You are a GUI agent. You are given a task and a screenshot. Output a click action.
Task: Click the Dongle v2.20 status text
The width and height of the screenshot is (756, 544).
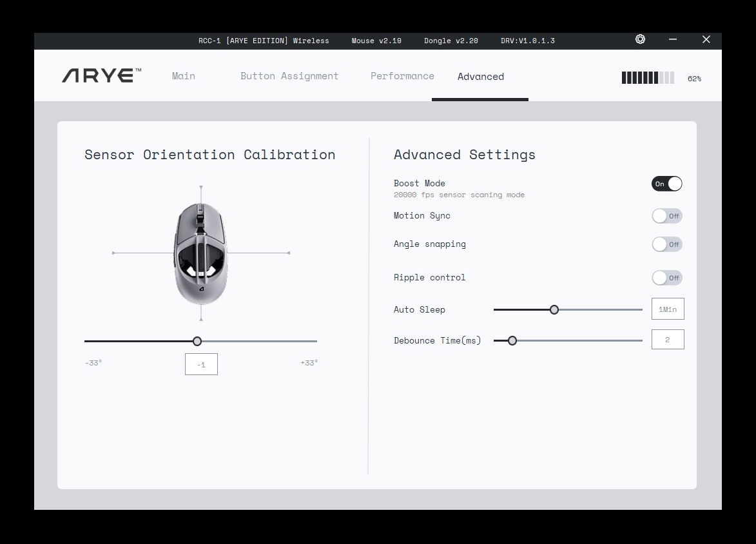[451, 41]
